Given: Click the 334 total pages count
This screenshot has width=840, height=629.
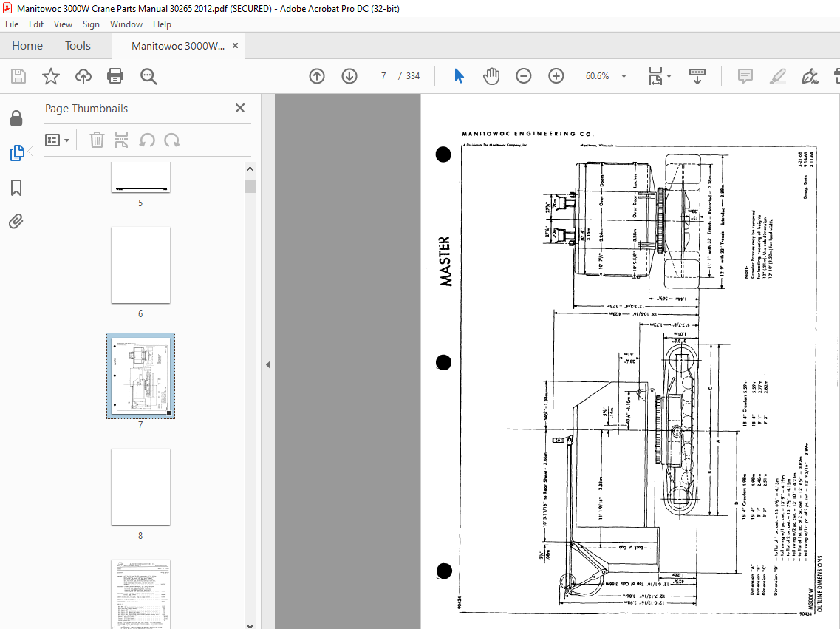Looking at the screenshot, I should (x=413, y=76).
